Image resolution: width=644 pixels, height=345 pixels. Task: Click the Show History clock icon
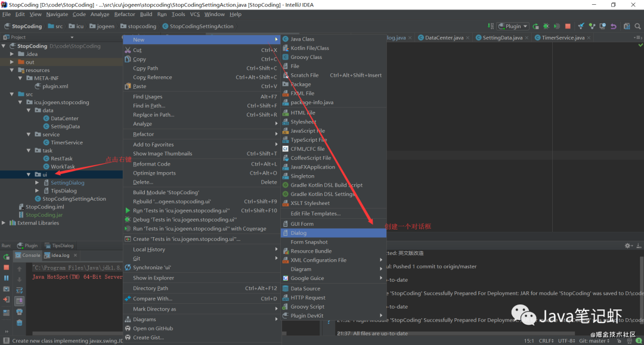click(x=602, y=26)
